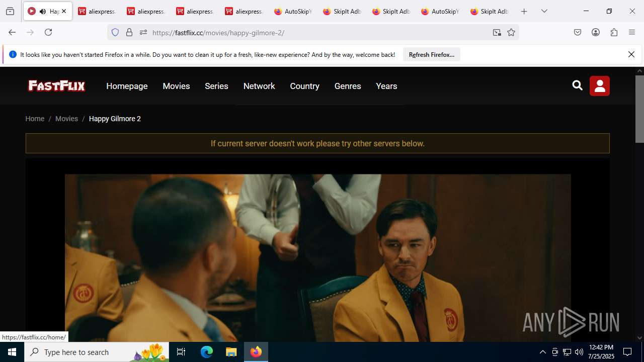Viewport: 644px width, 362px height.
Task: Open the Firefox account icon
Action: 596,32
